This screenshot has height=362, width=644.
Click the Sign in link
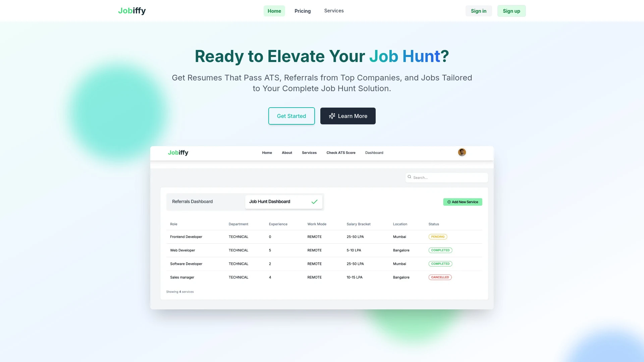(x=478, y=11)
